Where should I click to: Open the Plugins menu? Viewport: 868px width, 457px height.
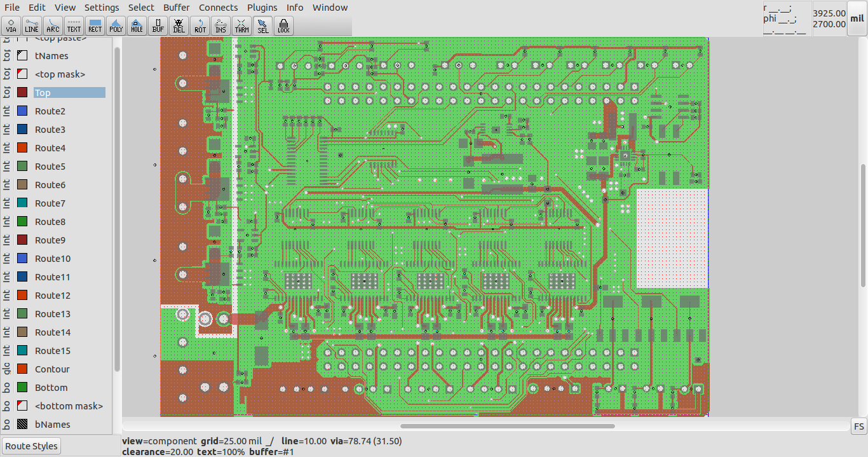pyautogui.click(x=262, y=7)
